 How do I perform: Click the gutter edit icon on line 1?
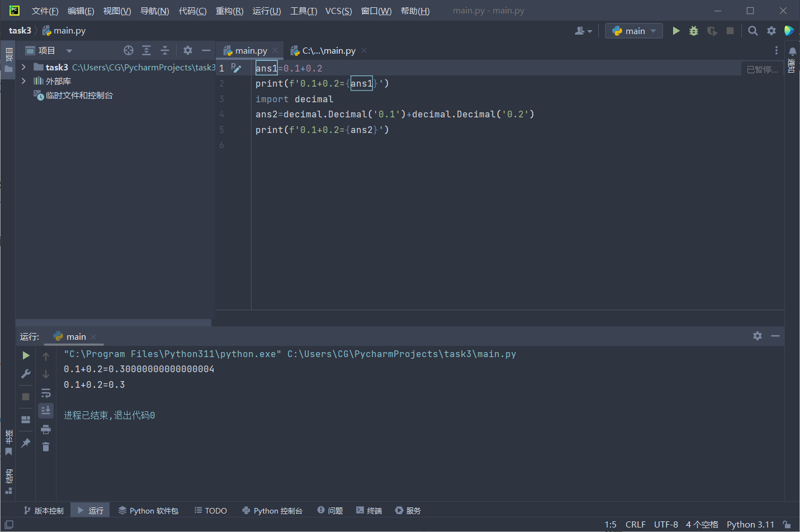click(x=236, y=68)
